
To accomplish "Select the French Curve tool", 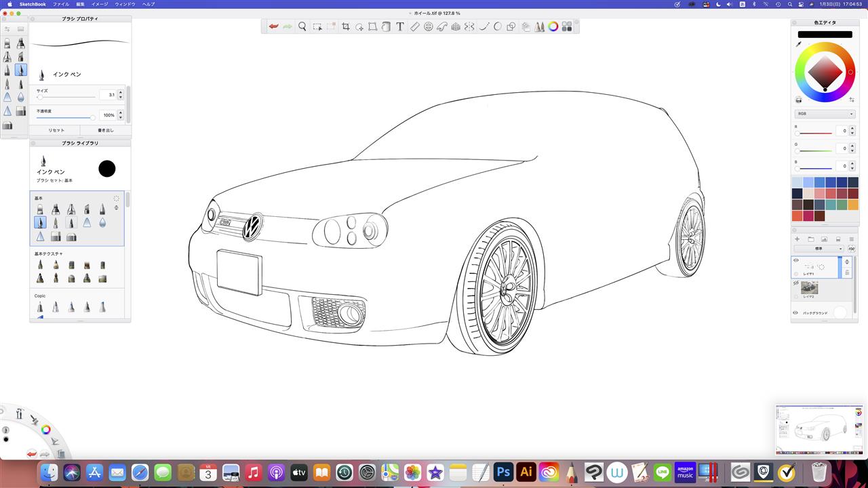I will click(442, 26).
